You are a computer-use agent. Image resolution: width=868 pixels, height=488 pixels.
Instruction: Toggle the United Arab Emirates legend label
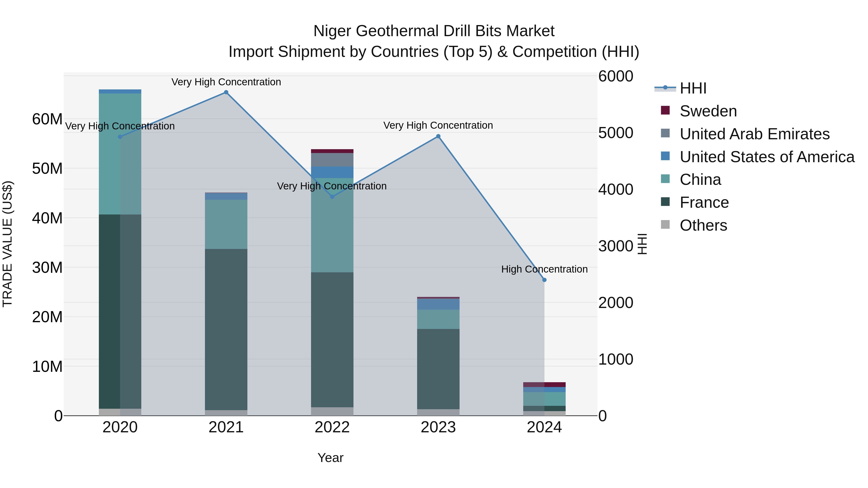pos(755,134)
